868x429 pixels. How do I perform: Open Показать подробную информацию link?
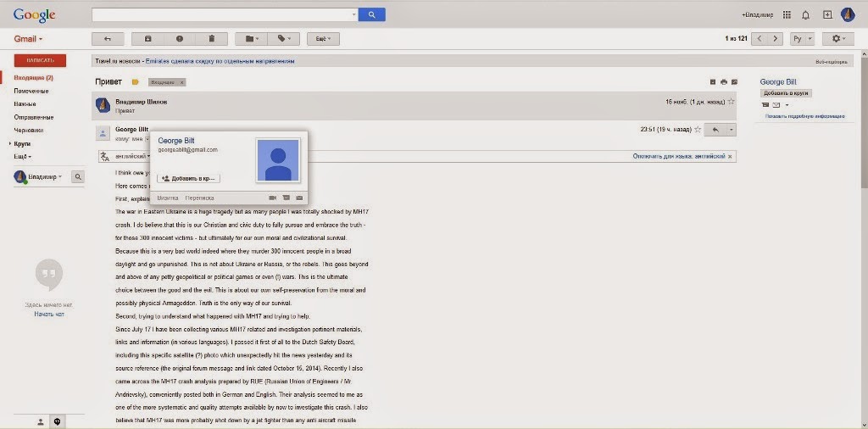804,116
